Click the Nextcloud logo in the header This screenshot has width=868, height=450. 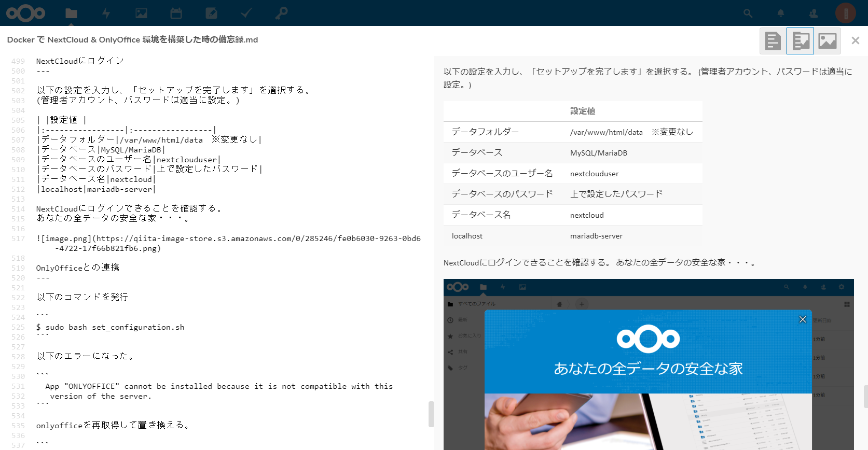coord(25,13)
